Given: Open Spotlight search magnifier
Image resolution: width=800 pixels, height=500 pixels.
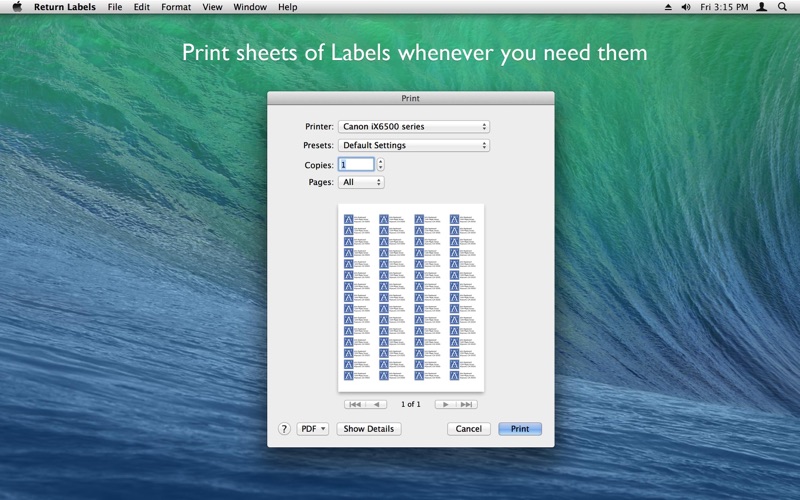Looking at the screenshot, I should (x=783, y=7).
